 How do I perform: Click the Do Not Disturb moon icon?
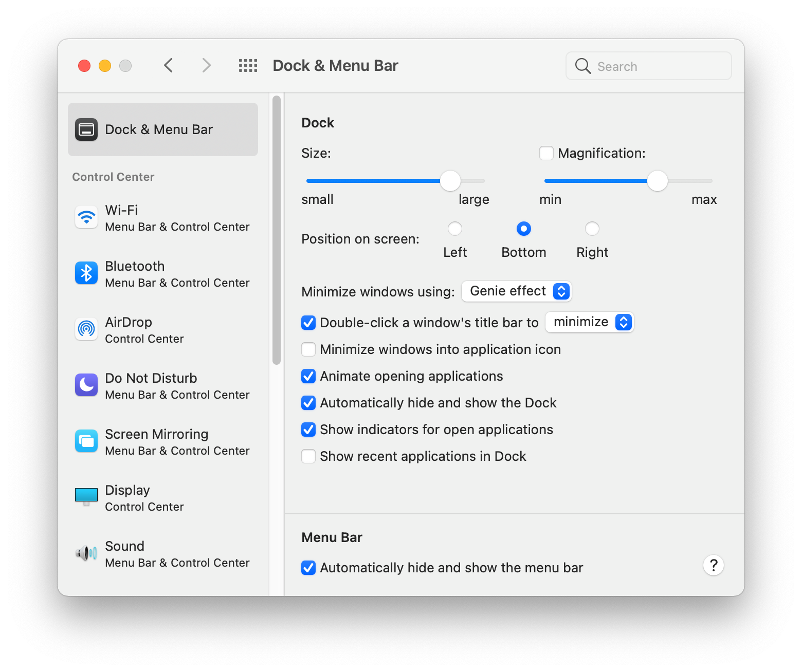(x=86, y=385)
